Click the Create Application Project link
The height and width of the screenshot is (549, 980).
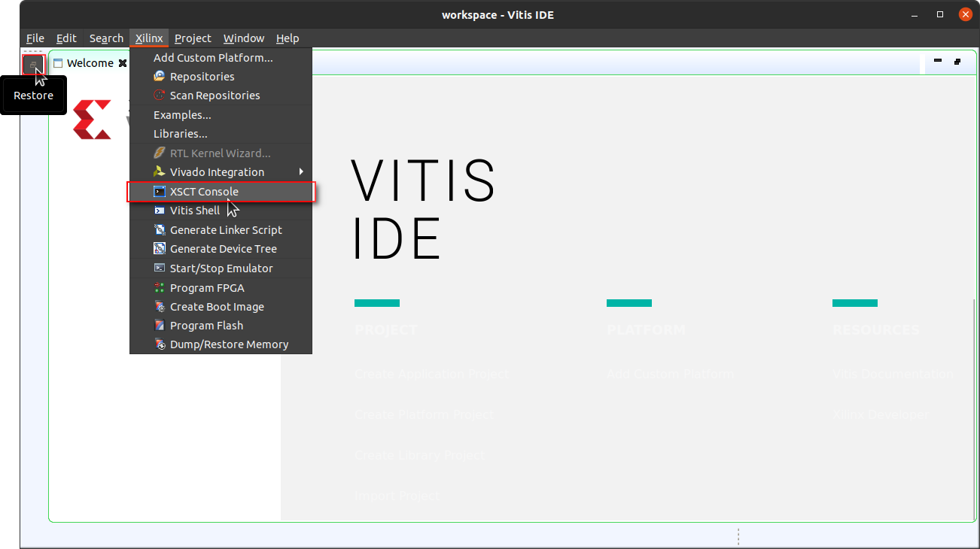point(431,374)
